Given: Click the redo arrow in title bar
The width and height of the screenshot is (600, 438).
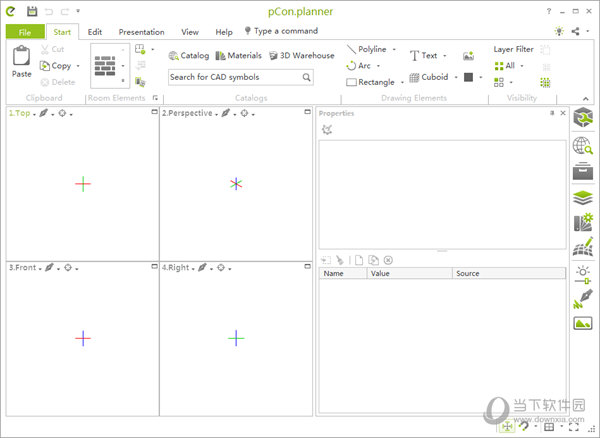Looking at the screenshot, I should click(65, 12).
